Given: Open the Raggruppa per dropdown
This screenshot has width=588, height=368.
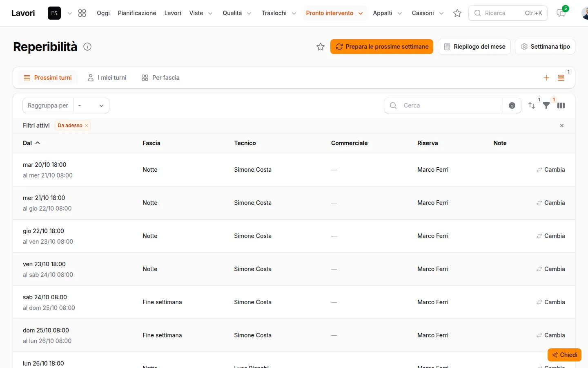Looking at the screenshot, I should [91, 105].
